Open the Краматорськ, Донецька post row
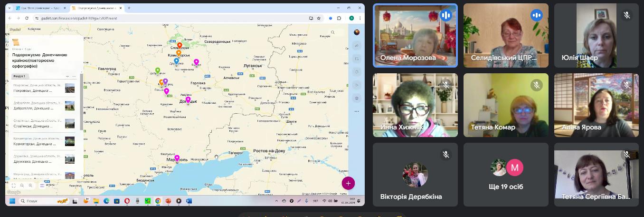The image size is (644, 217). coord(44,141)
